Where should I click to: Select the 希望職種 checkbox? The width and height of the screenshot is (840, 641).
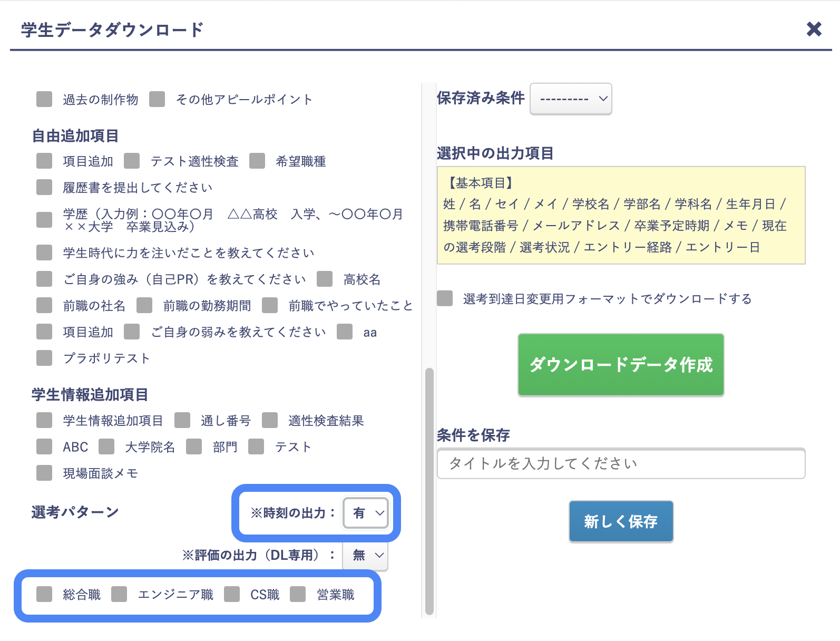click(257, 161)
